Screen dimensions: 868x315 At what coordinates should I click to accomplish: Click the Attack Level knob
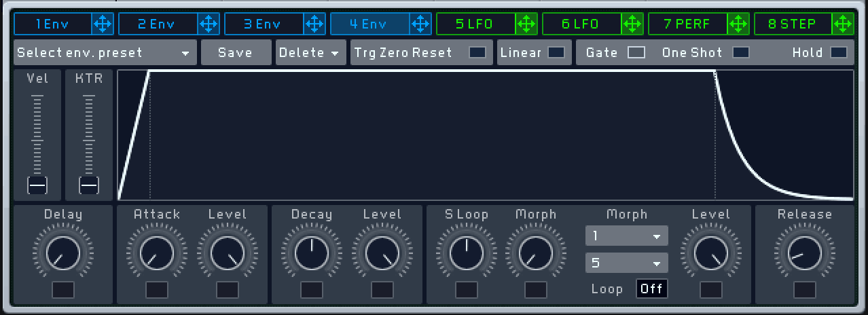coord(228,253)
